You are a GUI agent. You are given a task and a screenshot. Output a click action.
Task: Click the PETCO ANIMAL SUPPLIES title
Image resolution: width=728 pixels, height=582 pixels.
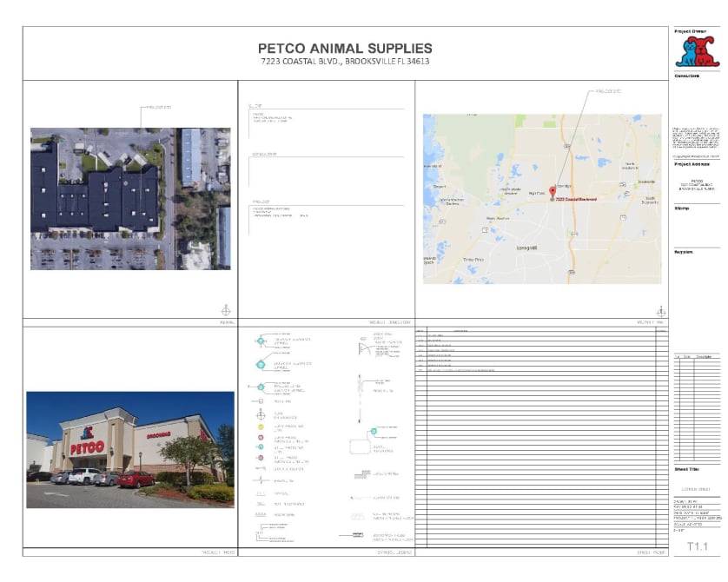tap(345, 49)
